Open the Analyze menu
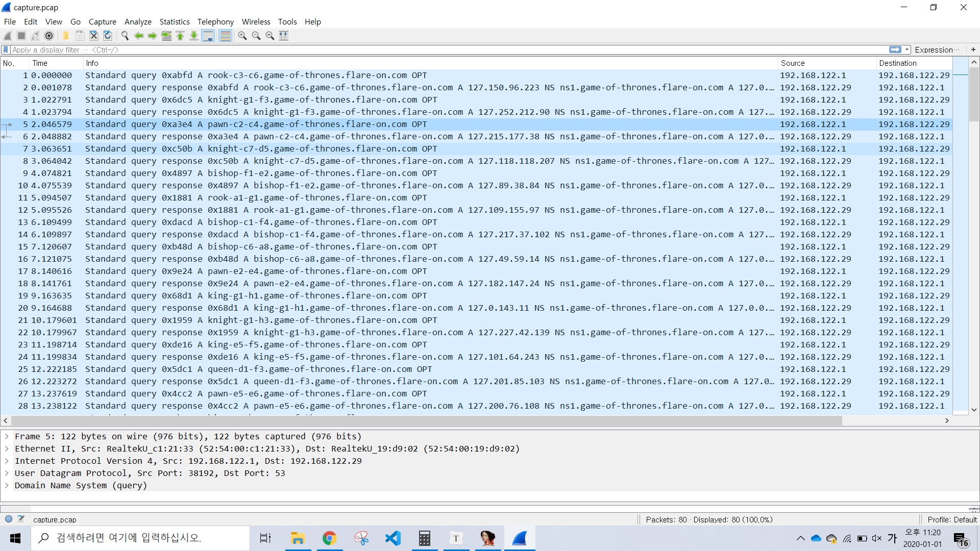This screenshot has height=551, width=980. click(138, 21)
